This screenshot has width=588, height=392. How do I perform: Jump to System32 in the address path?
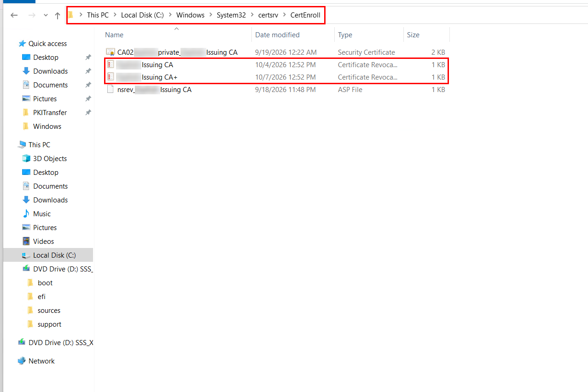point(231,15)
